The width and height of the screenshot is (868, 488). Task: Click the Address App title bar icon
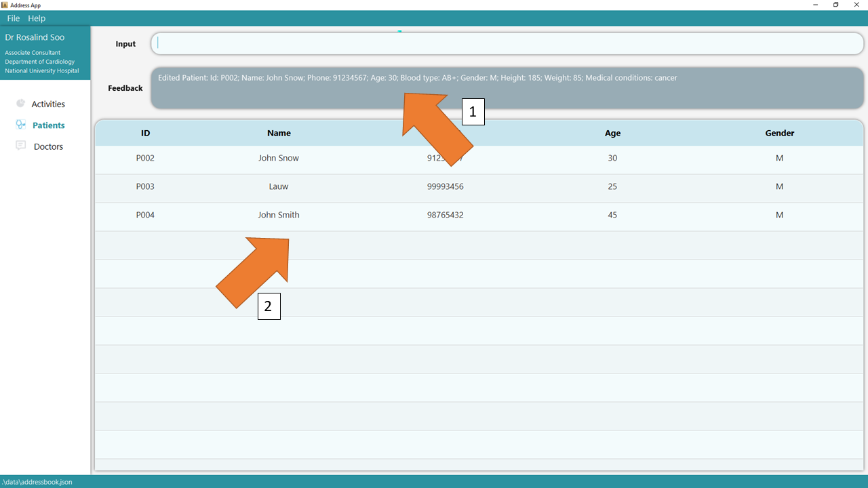pos(5,5)
